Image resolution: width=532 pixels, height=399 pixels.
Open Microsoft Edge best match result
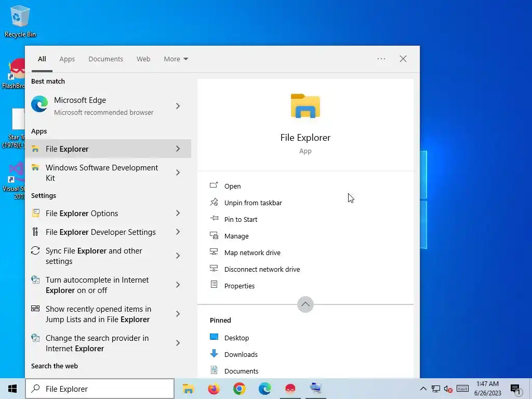pyautogui.click(x=108, y=106)
